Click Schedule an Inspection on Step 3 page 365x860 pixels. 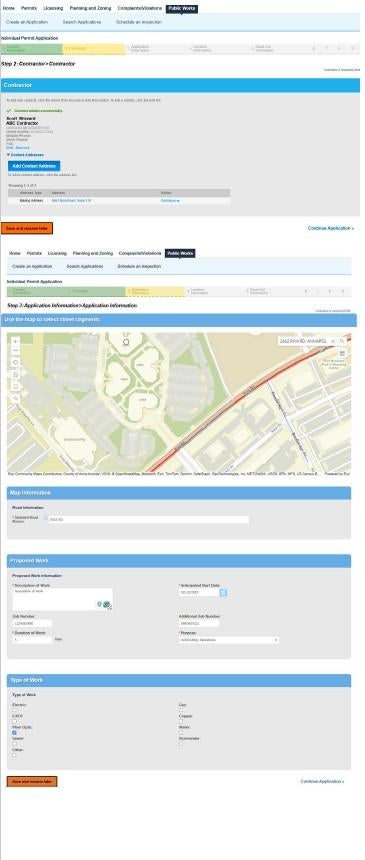click(139, 266)
